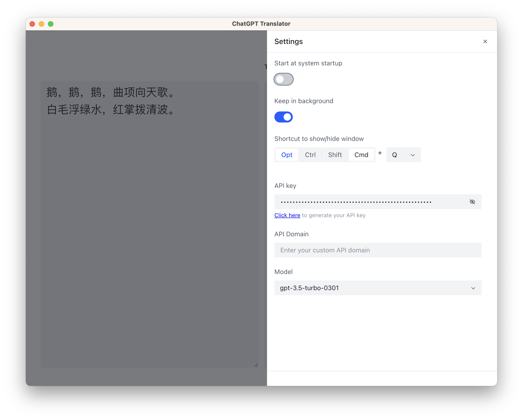The height and width of the screenshot is (420, 523).
Task: Focus the API key field
Action: 378,202
